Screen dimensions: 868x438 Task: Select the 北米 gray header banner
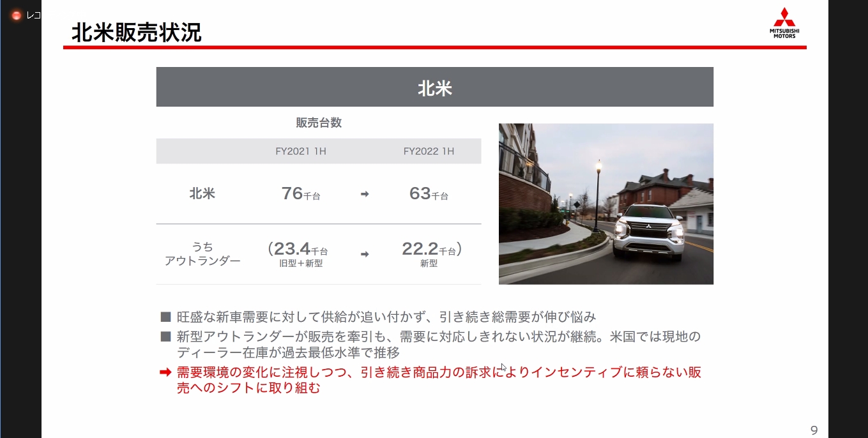(x=435, y=86)
